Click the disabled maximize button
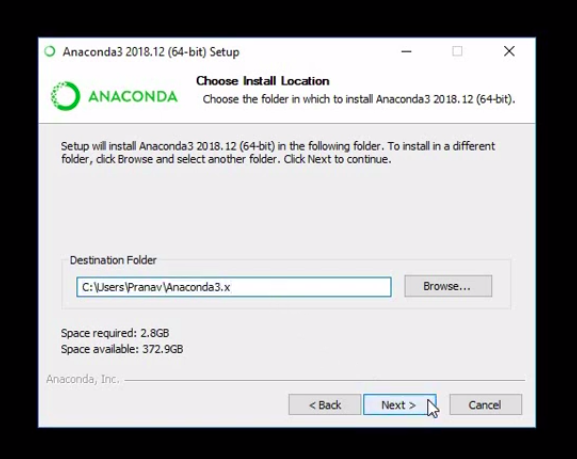Viewport: 577px width, 459px height. click(x=457, y=52)
